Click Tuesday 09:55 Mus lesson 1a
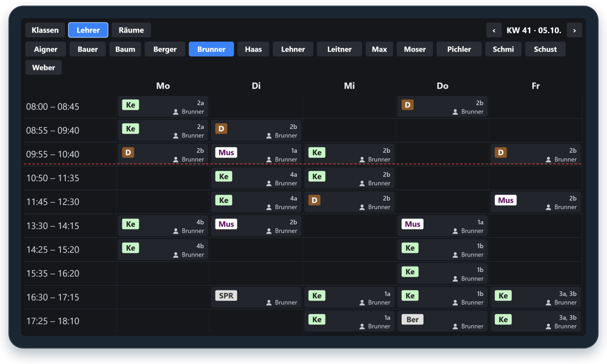607x364 pixels. click(256, 154)
